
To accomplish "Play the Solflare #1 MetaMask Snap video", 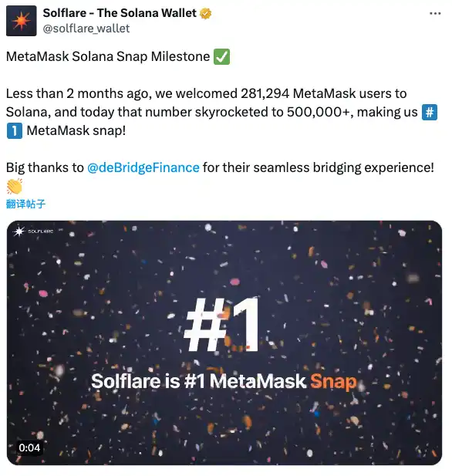I will click(224, 343).
